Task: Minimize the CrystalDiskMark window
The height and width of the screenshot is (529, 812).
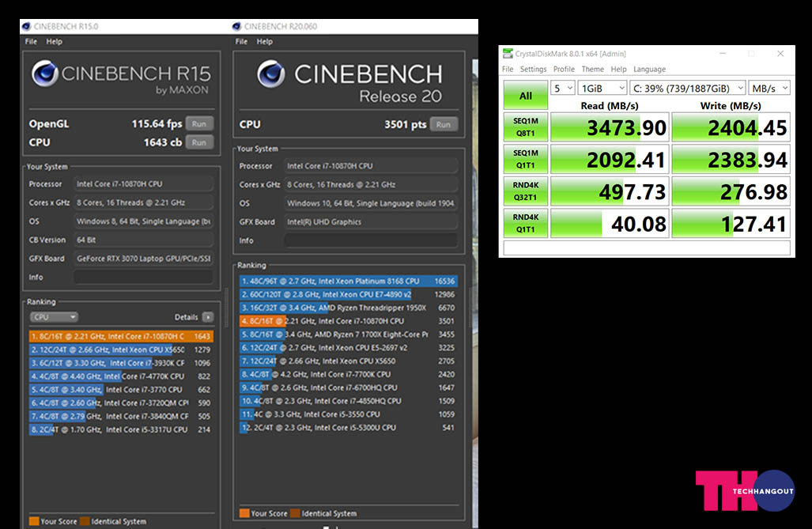Action: tap(723, 53)
